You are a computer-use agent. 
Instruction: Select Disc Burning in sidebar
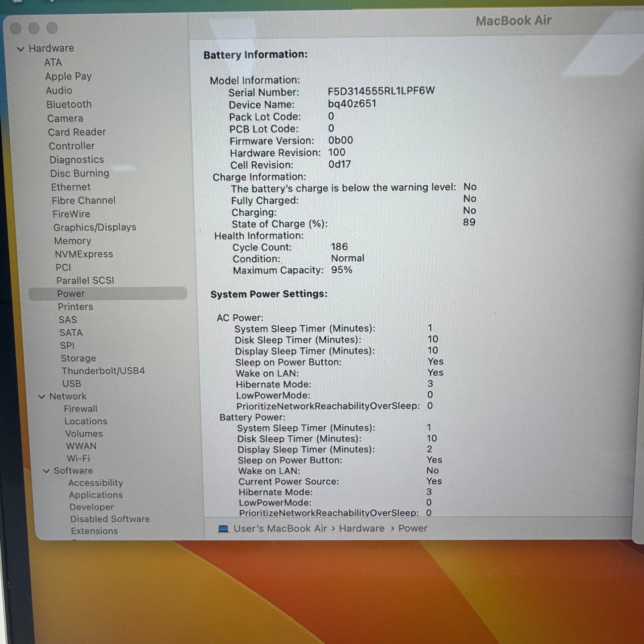click(x=80, y=173)
